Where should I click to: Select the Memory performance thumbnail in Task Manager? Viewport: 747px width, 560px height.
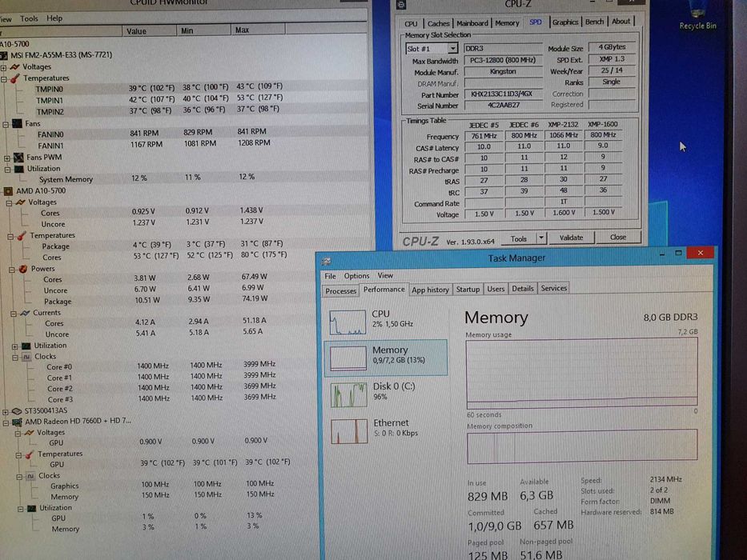pos(386,357)
